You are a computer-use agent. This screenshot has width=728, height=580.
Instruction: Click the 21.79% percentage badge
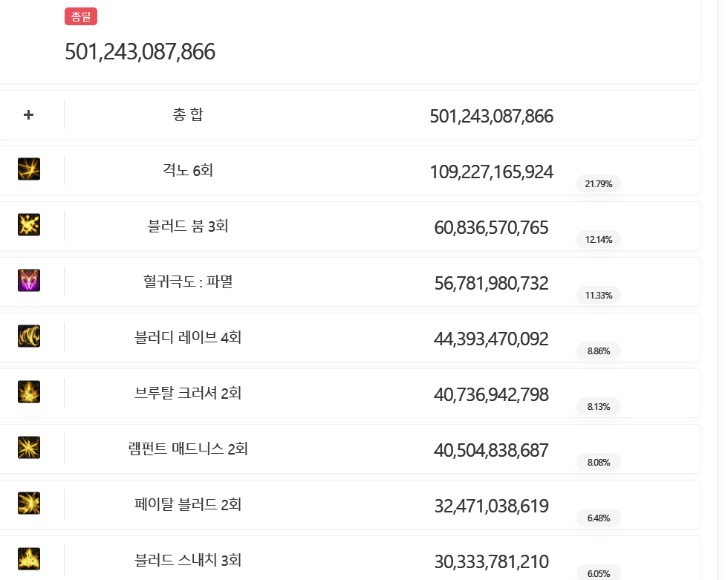[x=598, y=184]
